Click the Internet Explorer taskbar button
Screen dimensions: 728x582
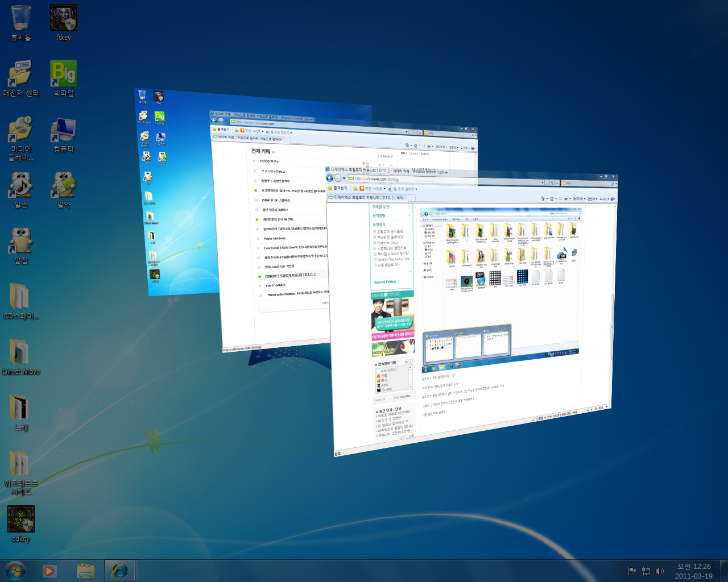coord(119,571)
